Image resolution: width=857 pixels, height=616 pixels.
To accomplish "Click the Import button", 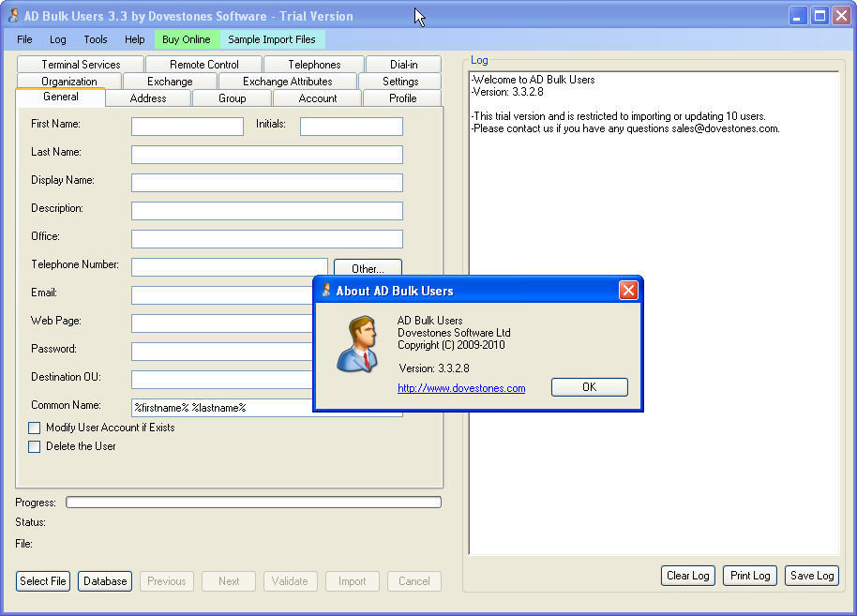I will [x=353, y=581].
